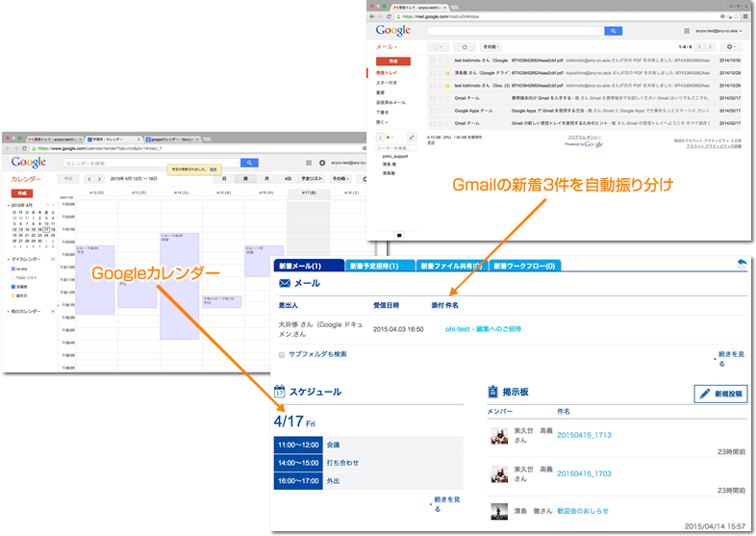Click the phone call icon in Gmail chat
Image resolution: width=756 pixels, height=536 pixels.
coord(412,138)
